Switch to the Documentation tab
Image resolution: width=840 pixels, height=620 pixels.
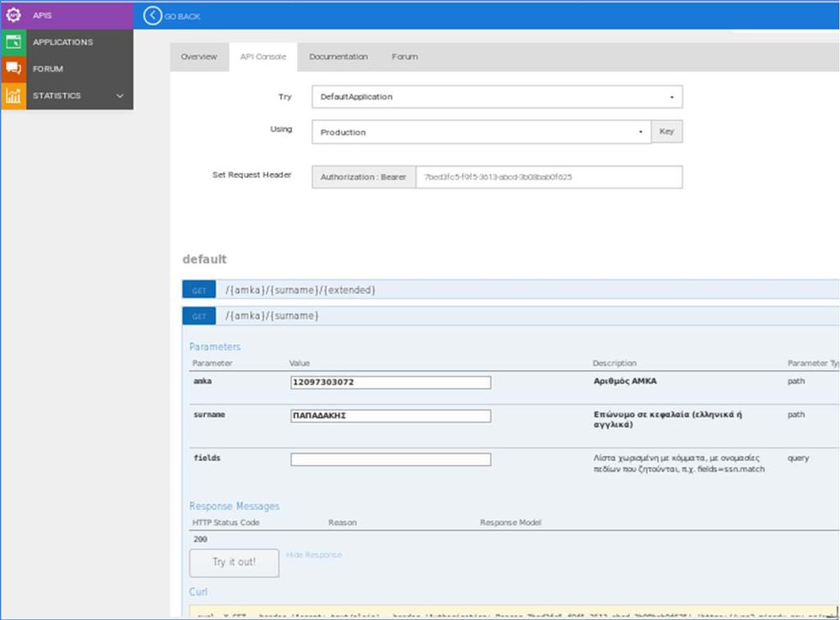click(339, 57)
